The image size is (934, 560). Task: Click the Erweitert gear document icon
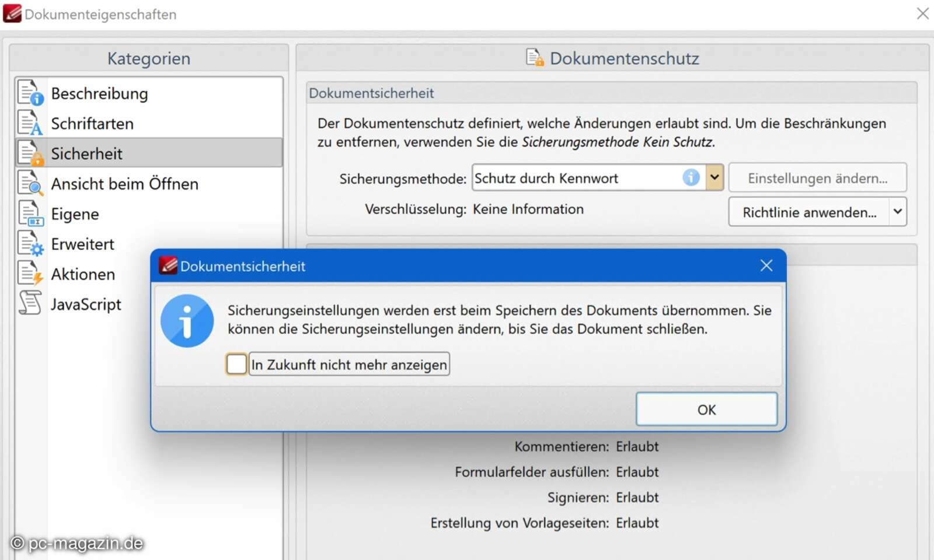30,243
